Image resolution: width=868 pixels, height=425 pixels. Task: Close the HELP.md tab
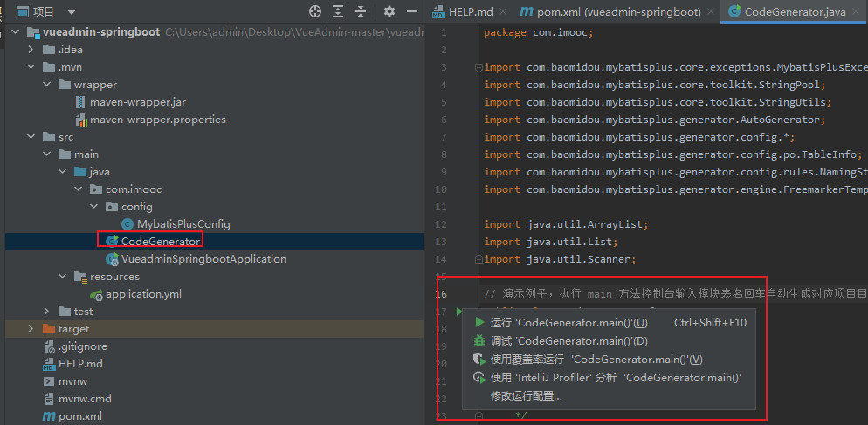pyautogui.click(x=503, y=11)
